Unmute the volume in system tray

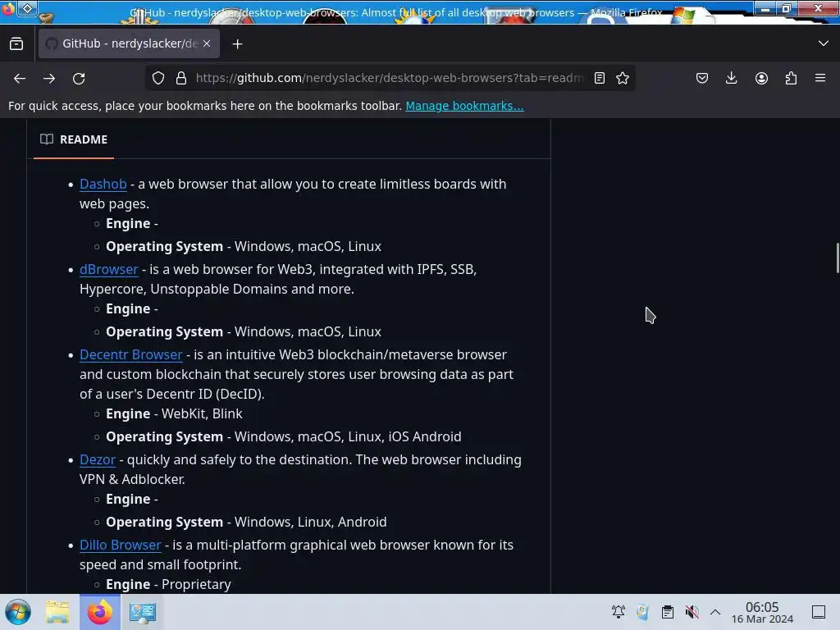coord(692,611)
